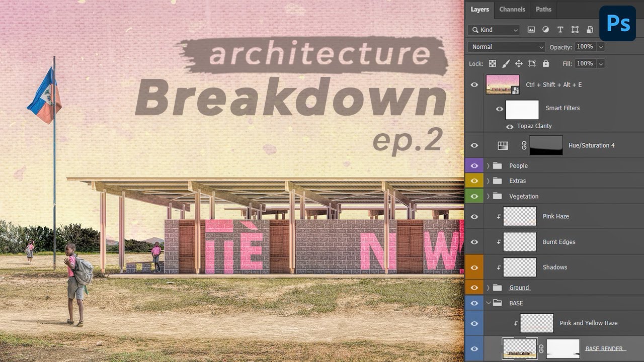The height and width of the screenshot is (362, 644).
Task: Select the type layers filter icon
Action: pyautogui.click(x=560, y=30)
